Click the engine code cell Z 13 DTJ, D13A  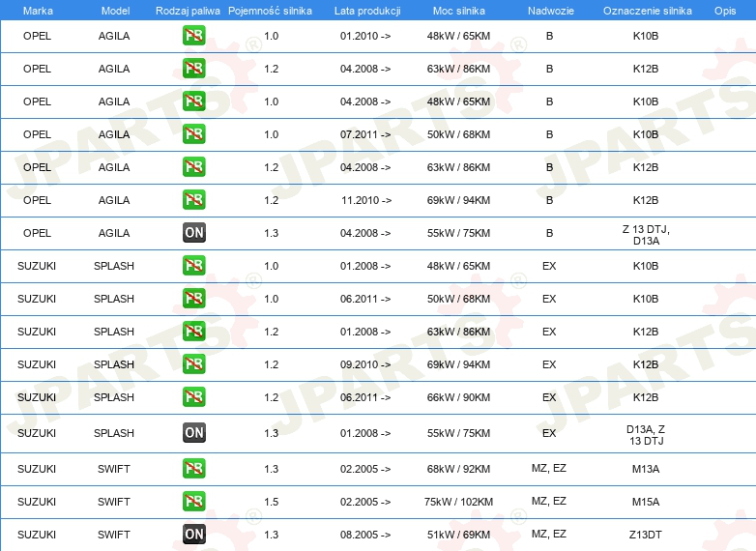pos(646,235)
